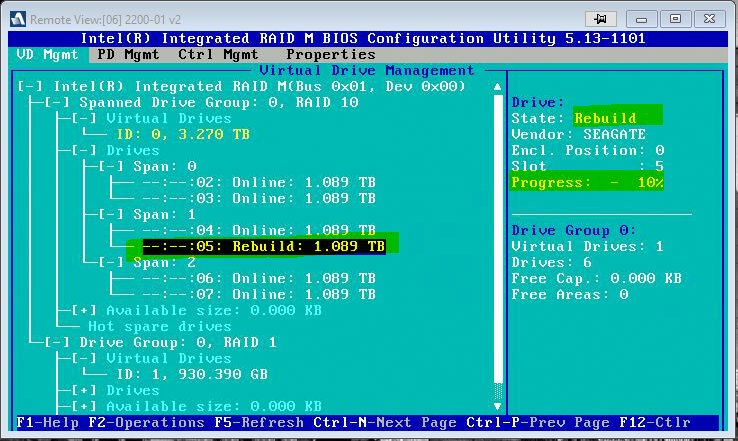Select drive 03 Online 1.089 TB
The width and height of the screenshot is (738, 441).
(x=259, y=199)
